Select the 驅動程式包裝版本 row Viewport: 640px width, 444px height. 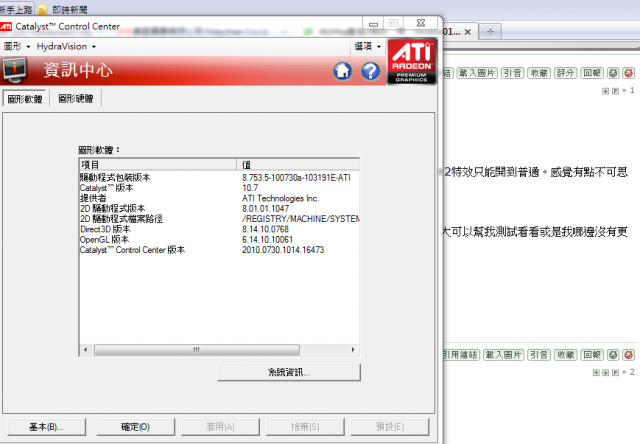pos(219,178)
